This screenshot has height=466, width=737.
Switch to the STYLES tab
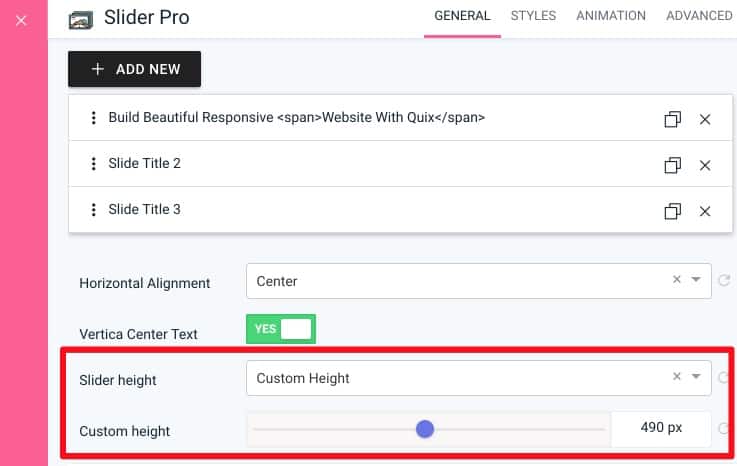click(x=533, y=16)
